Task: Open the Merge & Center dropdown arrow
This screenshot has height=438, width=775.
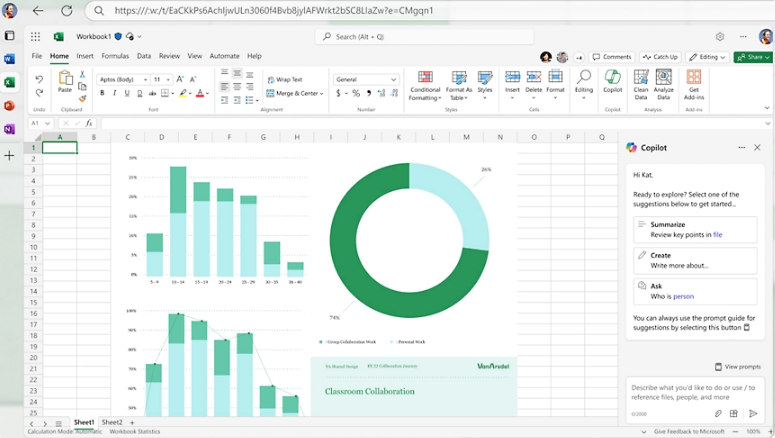Action: point(321,93)
